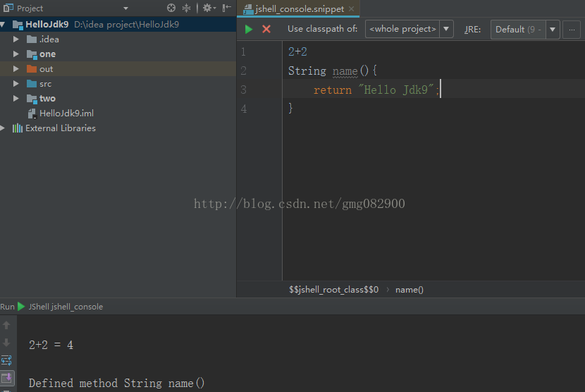
Task: Select the out folder row
Action: pos(118,69)
